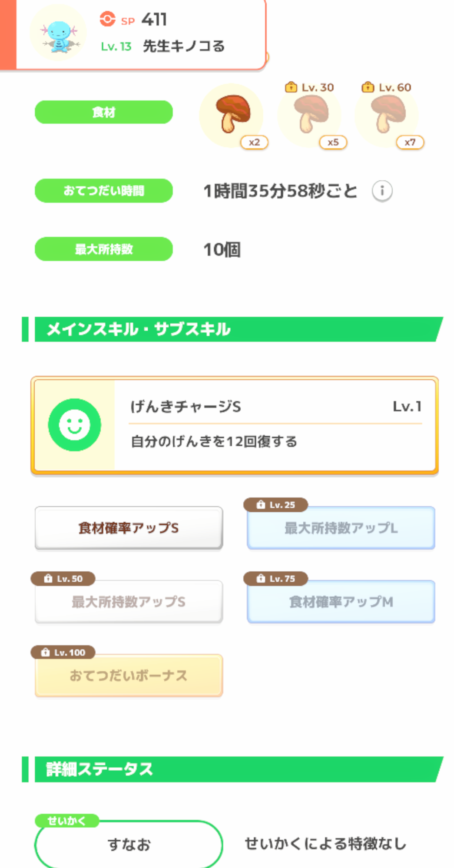Tap the 食材 green label
Image resolution: width=454 pixels, height=868 pixels.
(103, 113)
